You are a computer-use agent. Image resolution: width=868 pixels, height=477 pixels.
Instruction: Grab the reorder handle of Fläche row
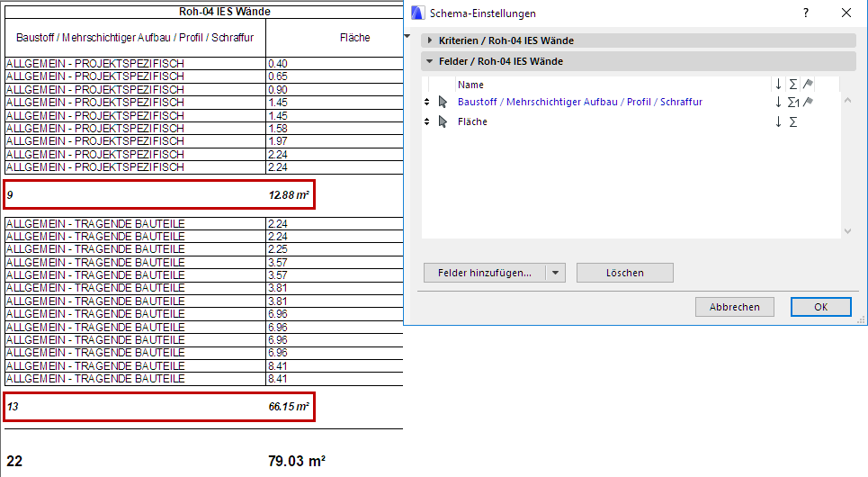pos(426,121)
